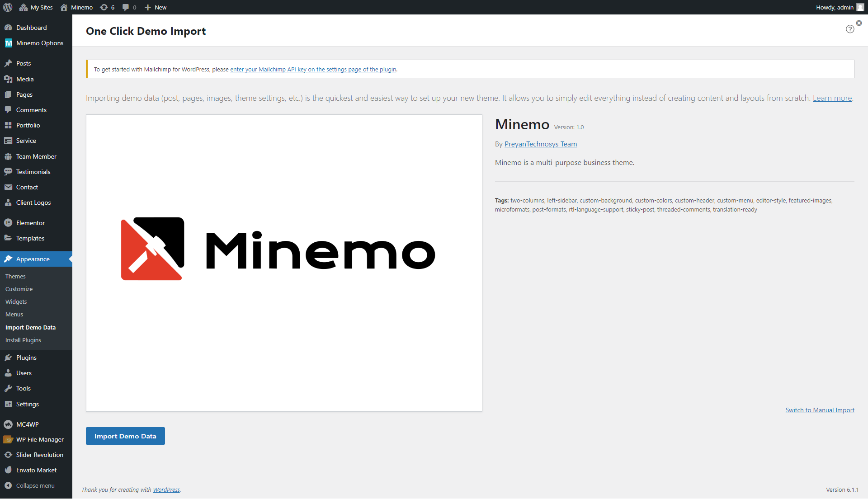
Task: Click the Portfolio grid icon
Action: point(8,125)
